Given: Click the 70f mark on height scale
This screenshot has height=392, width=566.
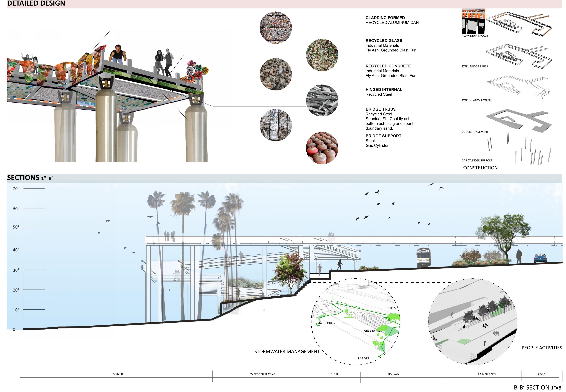Looking at the screenshot, I should [x=16, y=189].
